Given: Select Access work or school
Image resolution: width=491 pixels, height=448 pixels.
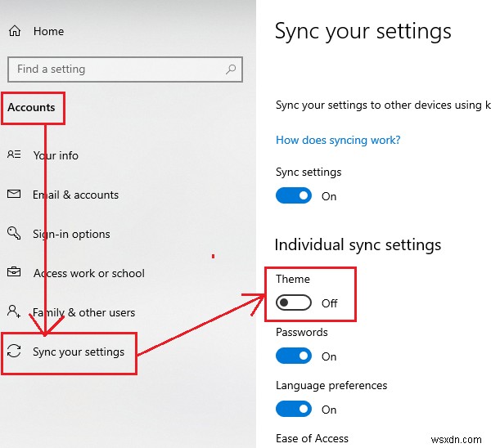Looking at the screenshot, I should [x=89, y=273].
